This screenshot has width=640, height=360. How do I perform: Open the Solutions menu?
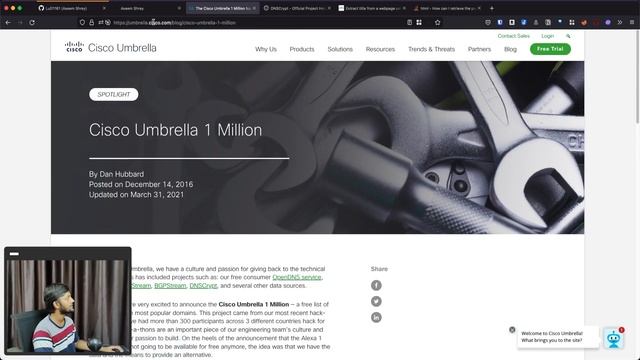click(340, 49)
